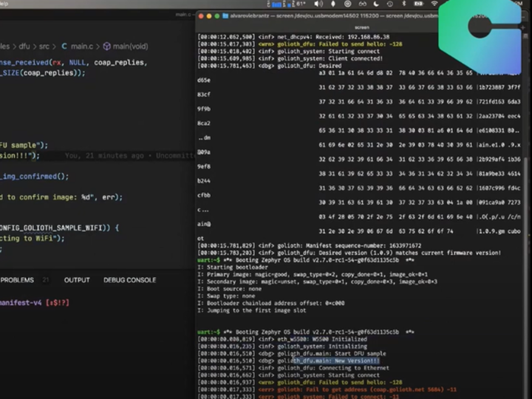Open the 'main.c' breadcrumb item
The height and width of the screenshot is (399, 532).
coord(82,47)
